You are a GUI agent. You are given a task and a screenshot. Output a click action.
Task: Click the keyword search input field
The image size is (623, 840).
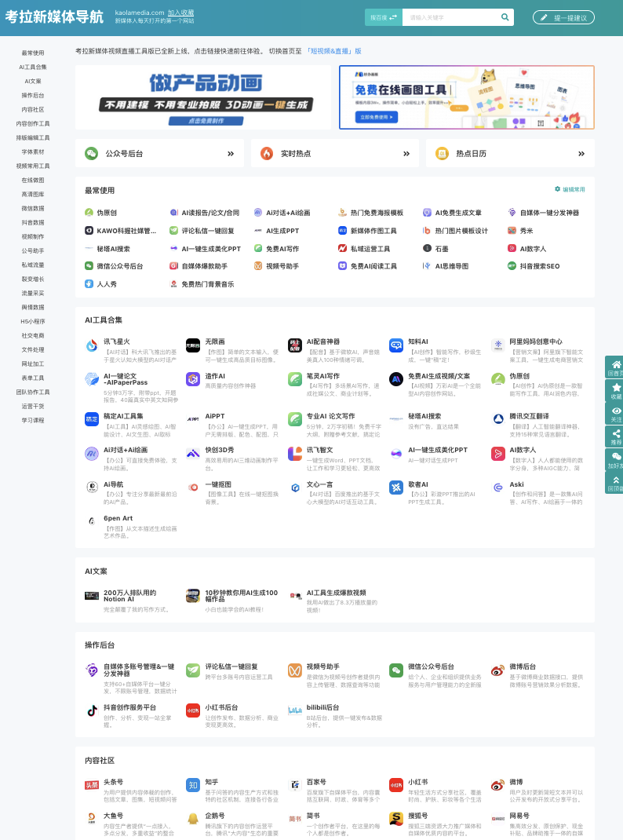click(450, 17)
